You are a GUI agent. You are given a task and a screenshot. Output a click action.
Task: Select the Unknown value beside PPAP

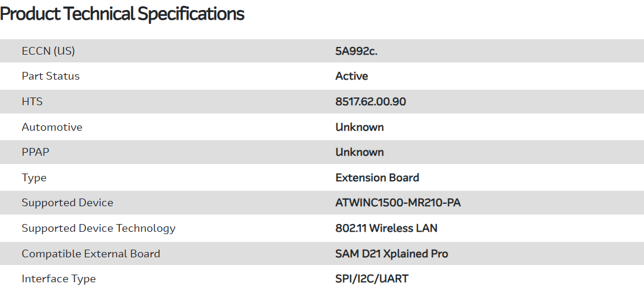[359, 152]
